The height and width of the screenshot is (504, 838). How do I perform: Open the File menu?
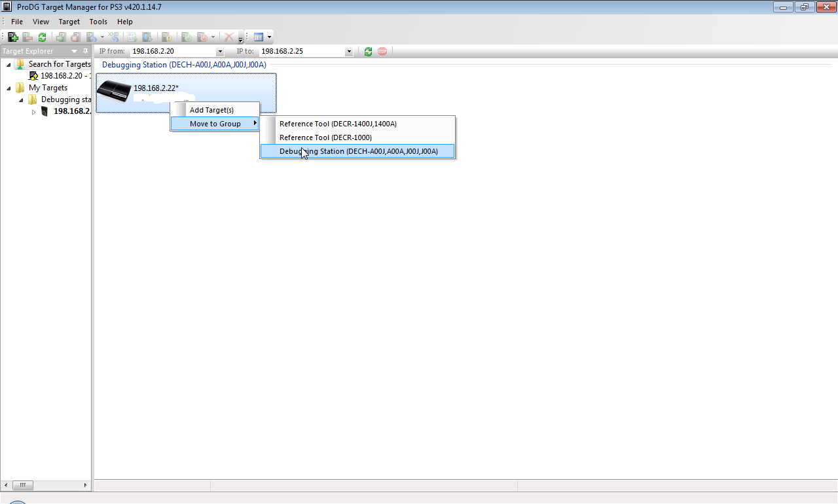tap(17, 22)
